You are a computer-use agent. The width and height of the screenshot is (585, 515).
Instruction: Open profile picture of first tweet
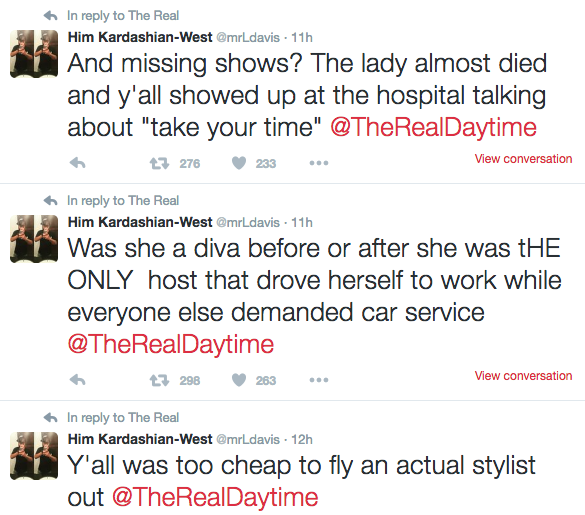[34, 54]
